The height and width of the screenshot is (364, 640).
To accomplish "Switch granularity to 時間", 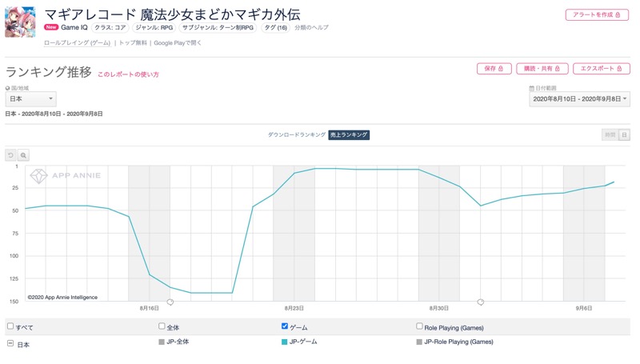I will coord(610,134).
